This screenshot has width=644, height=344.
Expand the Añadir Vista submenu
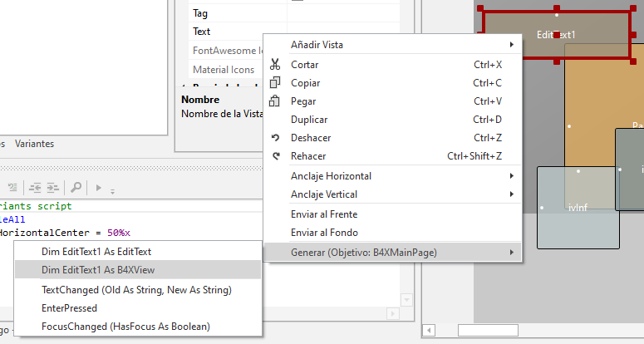click(x=391, y=44)
